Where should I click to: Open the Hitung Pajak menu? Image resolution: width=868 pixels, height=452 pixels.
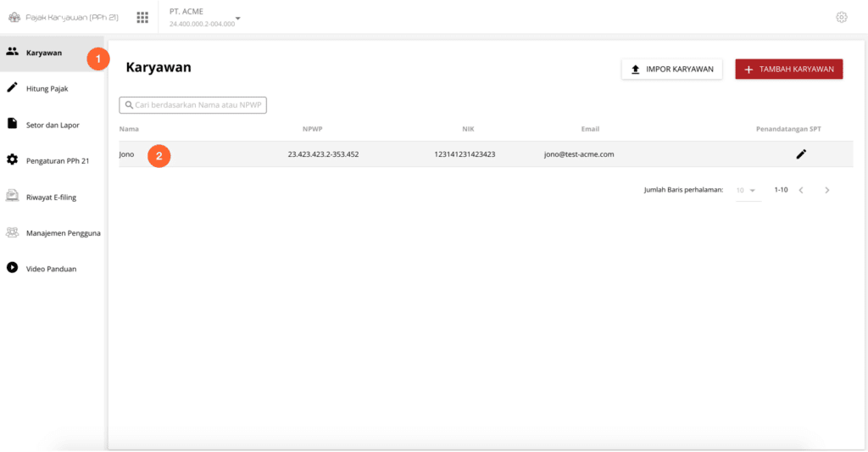(x=52, y=89)
